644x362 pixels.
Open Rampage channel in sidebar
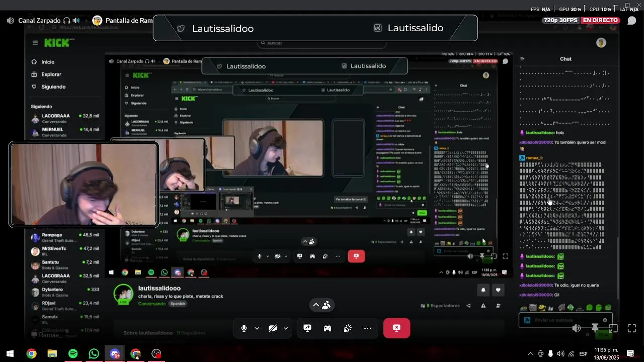pos(65,237)
